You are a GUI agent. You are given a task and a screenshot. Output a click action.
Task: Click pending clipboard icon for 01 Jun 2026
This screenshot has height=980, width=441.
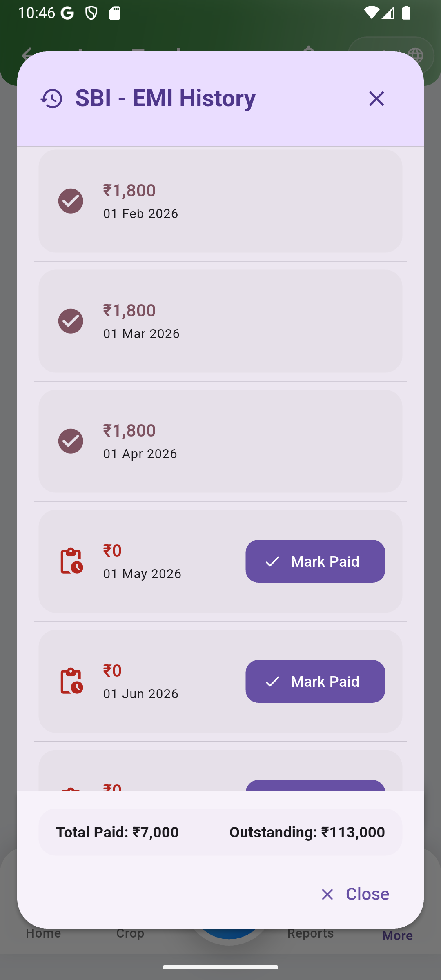tap(71, 681)
